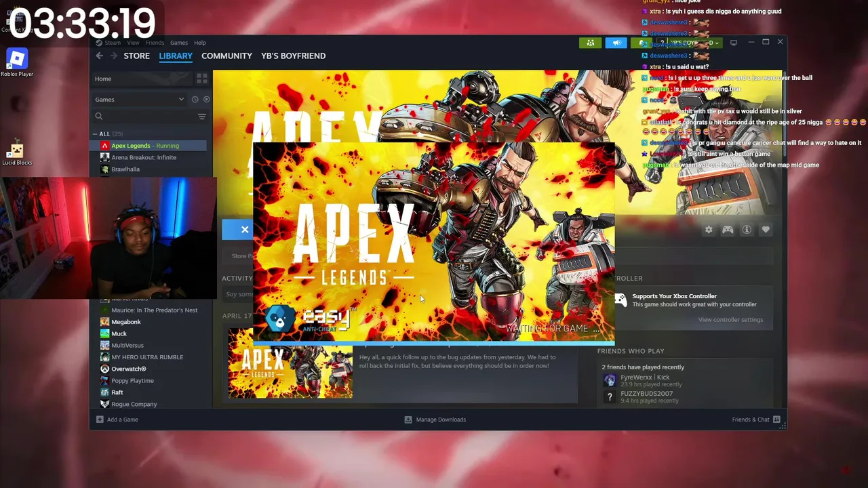868x488 pixels.
Task: Switch to the COMMUNITY tab
Action: [x=226, y=56]
